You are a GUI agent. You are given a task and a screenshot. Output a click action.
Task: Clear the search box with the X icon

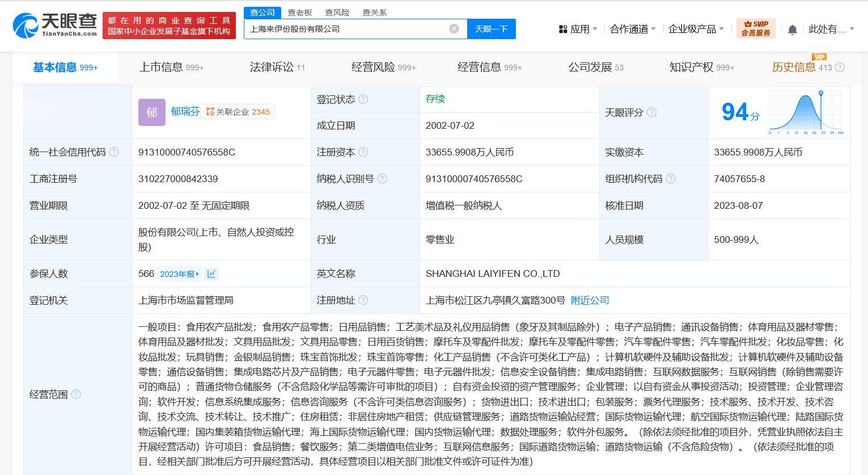[x=454, y=28]
